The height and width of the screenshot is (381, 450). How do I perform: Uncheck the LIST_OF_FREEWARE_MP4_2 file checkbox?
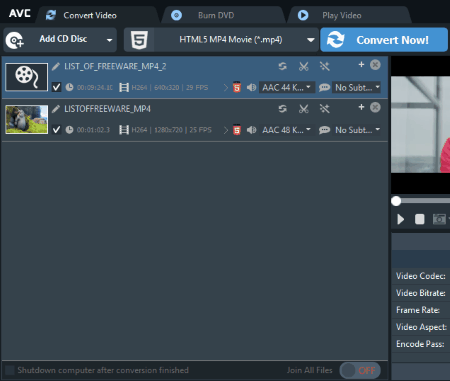(57, 87)
